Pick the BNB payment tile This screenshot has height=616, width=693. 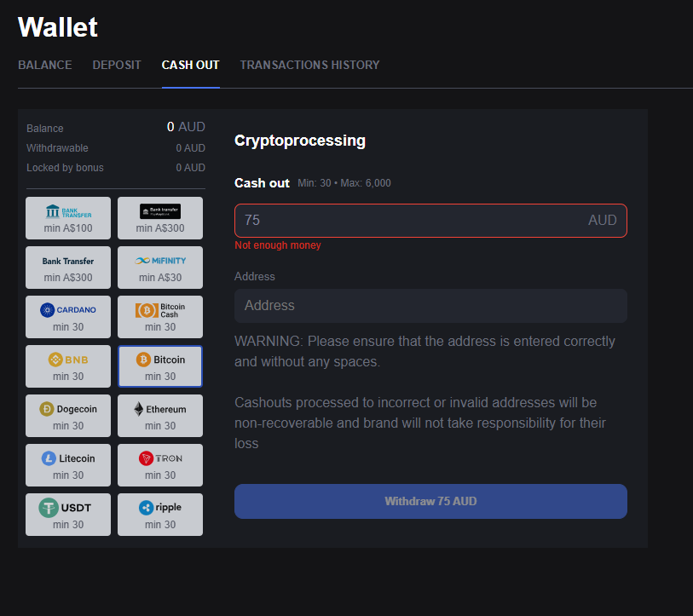point(68,366)
